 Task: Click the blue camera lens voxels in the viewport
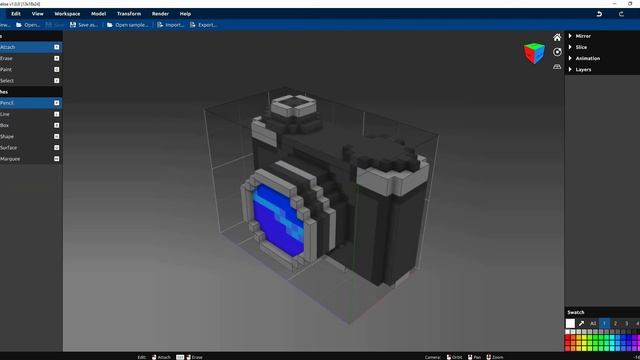click(278, 220)
